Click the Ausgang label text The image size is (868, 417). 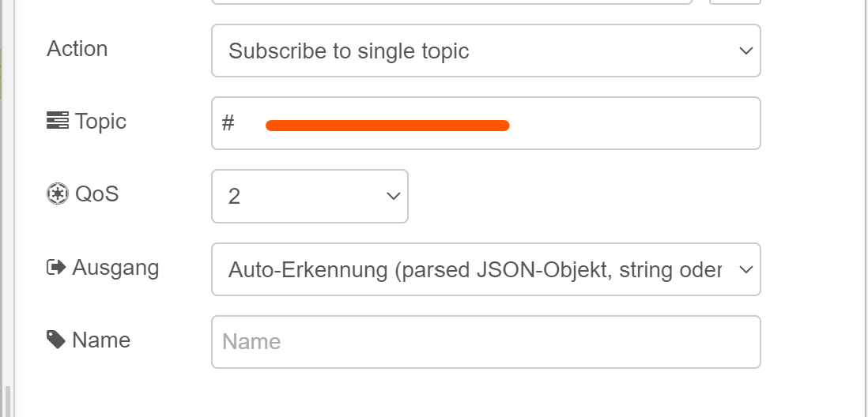(115, 268)
